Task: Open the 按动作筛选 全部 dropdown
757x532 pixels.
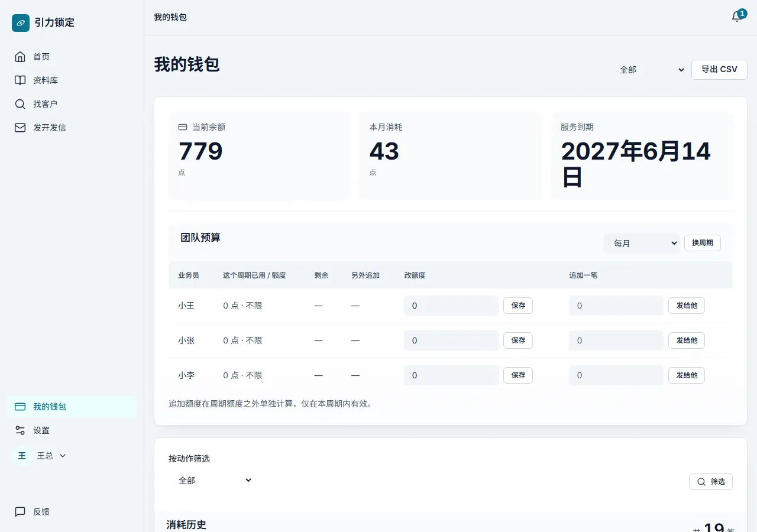Action: pos(215,481)
